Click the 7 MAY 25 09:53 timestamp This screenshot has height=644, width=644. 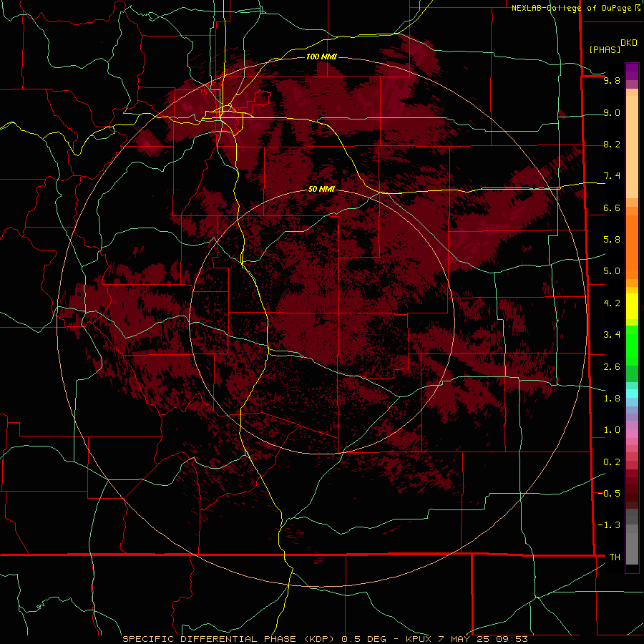point(482,639)
